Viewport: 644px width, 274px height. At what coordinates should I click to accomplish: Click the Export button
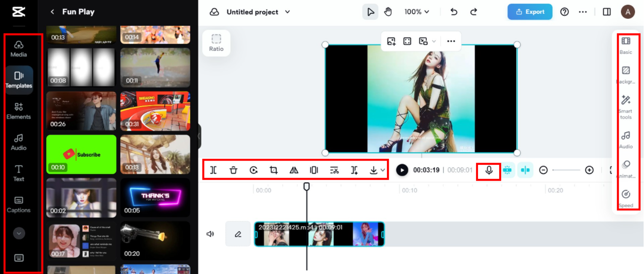coord(530,12)
